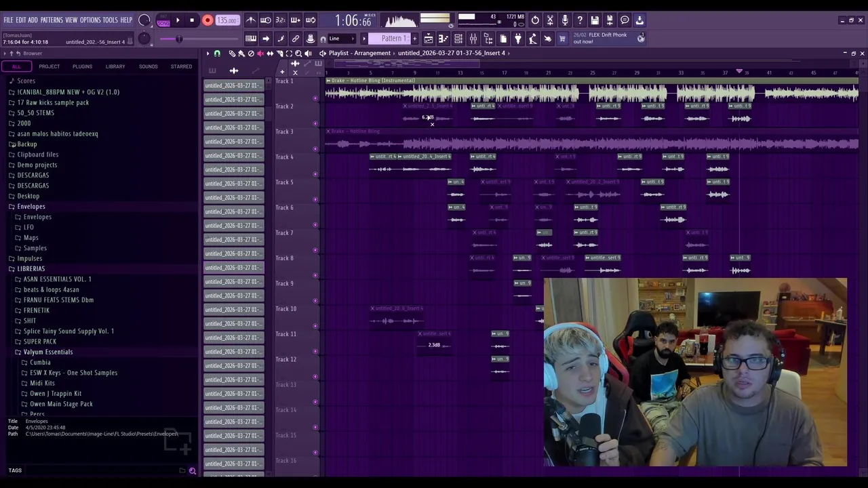This screenshot has height=488, width=868.
Task: Select Playlist mute tool
Action: point(260,53)
